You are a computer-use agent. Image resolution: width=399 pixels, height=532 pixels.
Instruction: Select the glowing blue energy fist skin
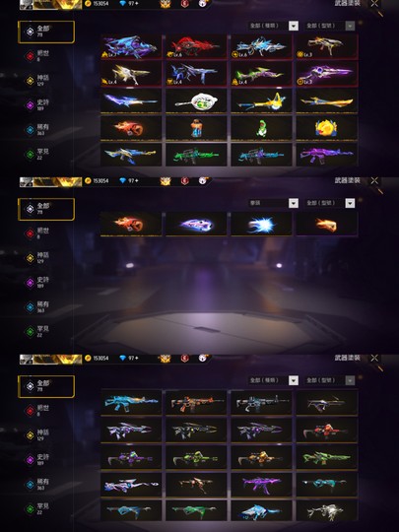tap(261, 225)
